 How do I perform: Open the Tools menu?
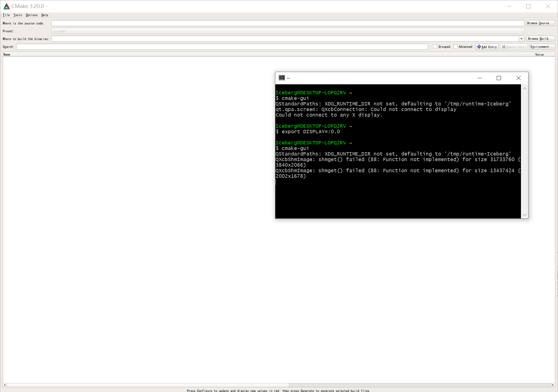point(18,15)
